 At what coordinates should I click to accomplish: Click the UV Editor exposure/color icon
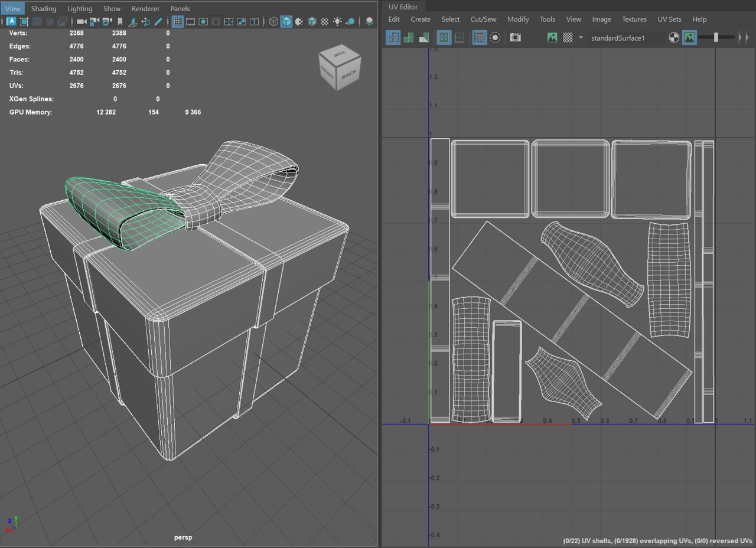(x=674, y=38)
